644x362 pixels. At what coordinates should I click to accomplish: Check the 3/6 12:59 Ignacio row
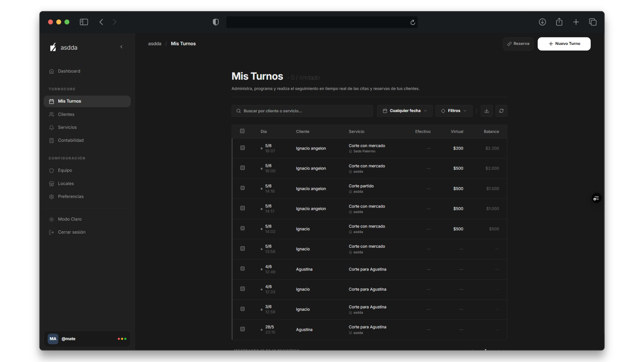pos(243,309)
